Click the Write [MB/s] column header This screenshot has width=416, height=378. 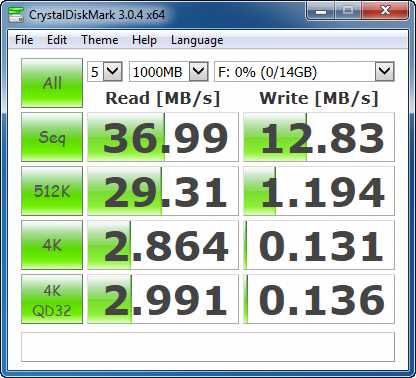[x=319, y=99]
